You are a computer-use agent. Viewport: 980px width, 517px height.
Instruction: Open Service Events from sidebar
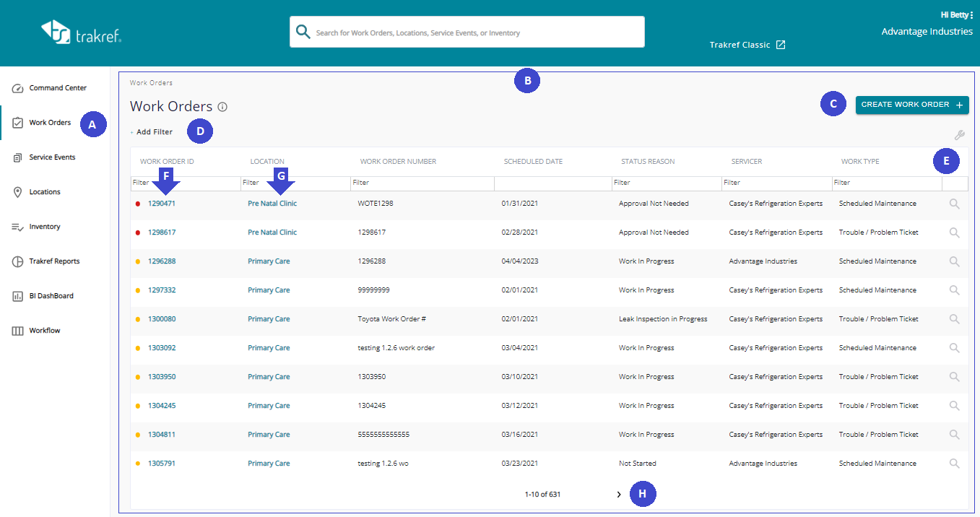(x=52, y=157)
